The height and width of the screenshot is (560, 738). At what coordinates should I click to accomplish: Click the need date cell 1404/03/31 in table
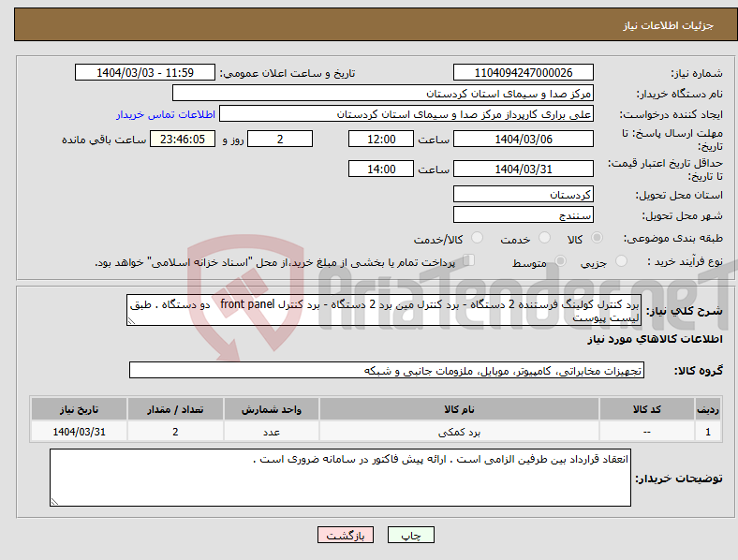coord(79,432)
